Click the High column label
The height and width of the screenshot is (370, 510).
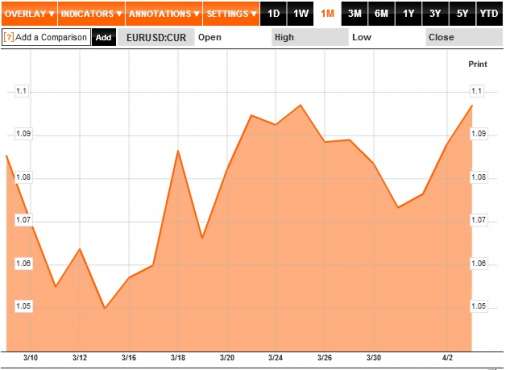coord(284,37)
